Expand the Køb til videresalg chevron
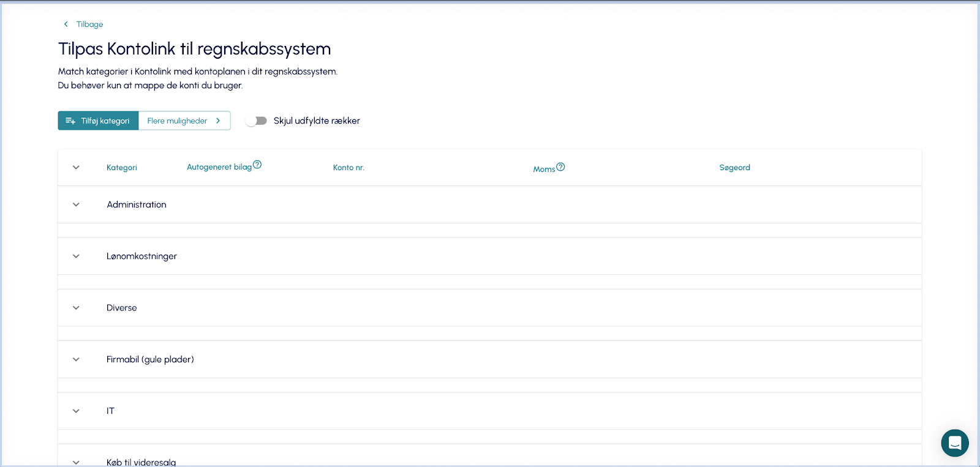980x467 pixels. (76, 462)
